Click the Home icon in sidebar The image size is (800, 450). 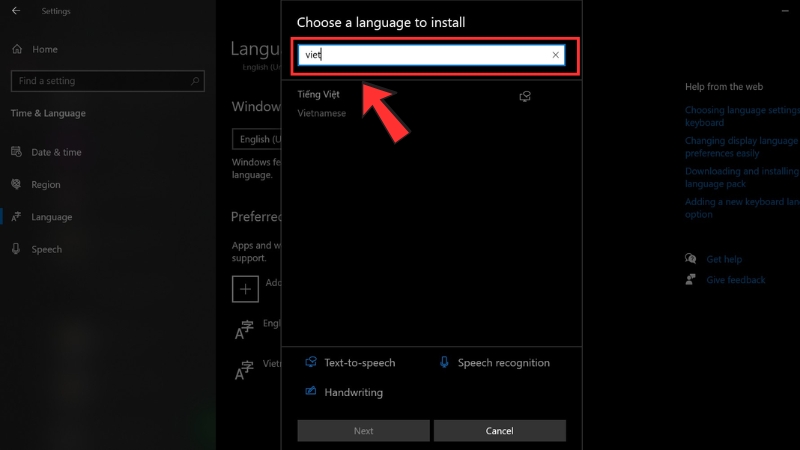pos(17,49)
